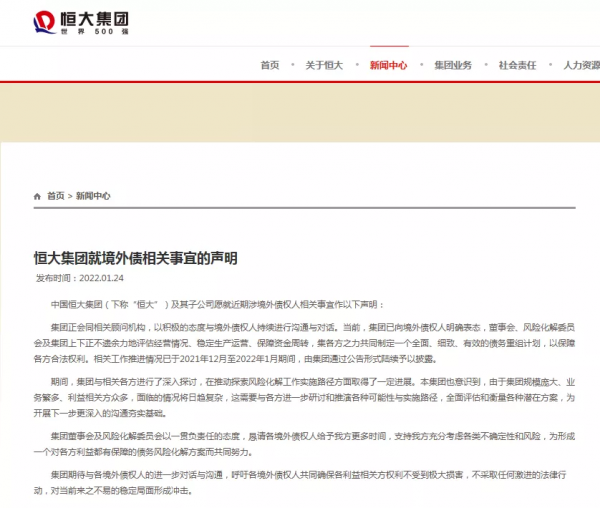Select the 新闻中心 navigation tab
Image resolution: width=600 pixels, height=508 pixels.
click(x=388, y=65)
